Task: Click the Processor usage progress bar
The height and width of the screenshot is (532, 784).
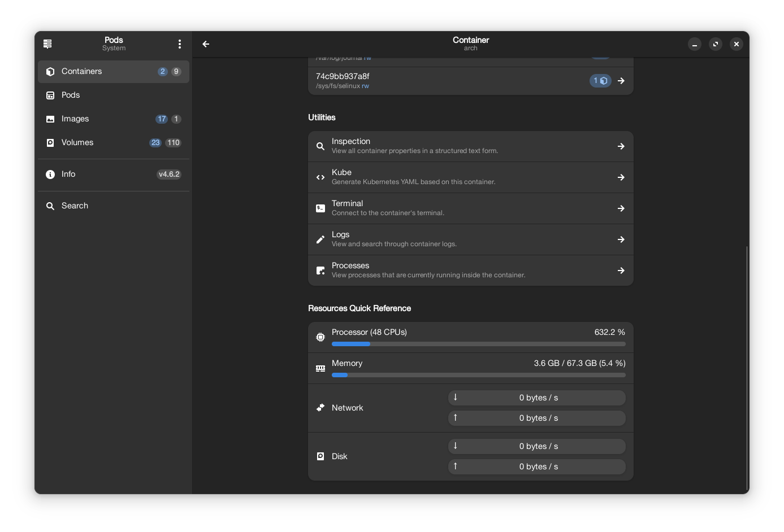Action: (x=479, y=344)
